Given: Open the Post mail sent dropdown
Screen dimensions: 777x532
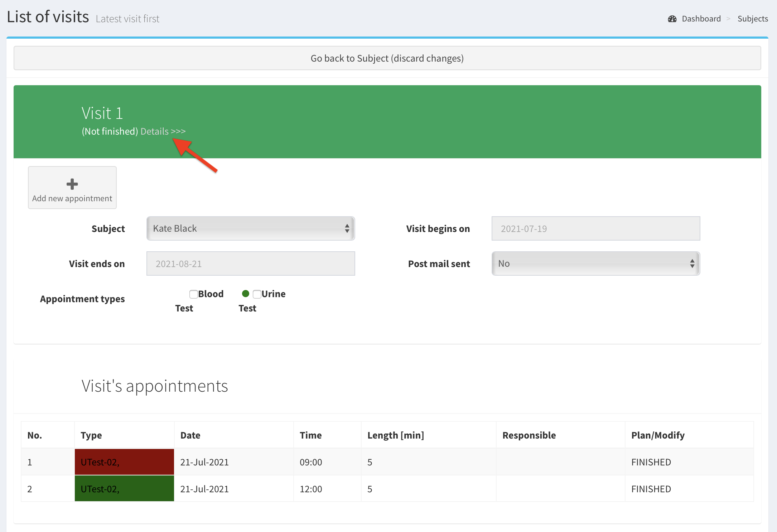Looking at the screenshot, I should [595, 263].
